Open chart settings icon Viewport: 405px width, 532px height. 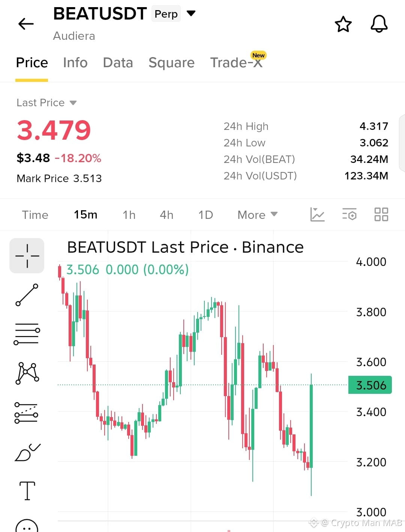coord(349,214)
